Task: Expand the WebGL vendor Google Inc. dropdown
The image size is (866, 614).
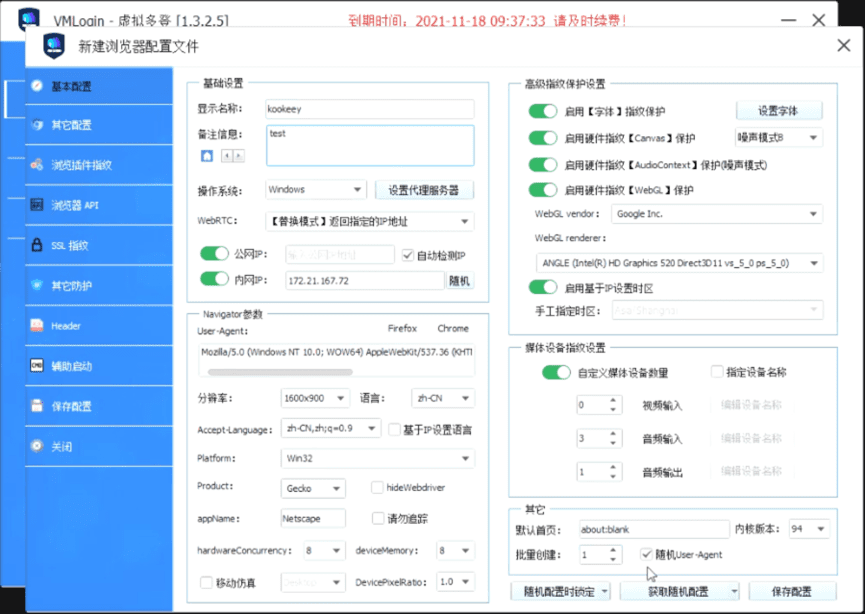Action: tap(717, 214)
